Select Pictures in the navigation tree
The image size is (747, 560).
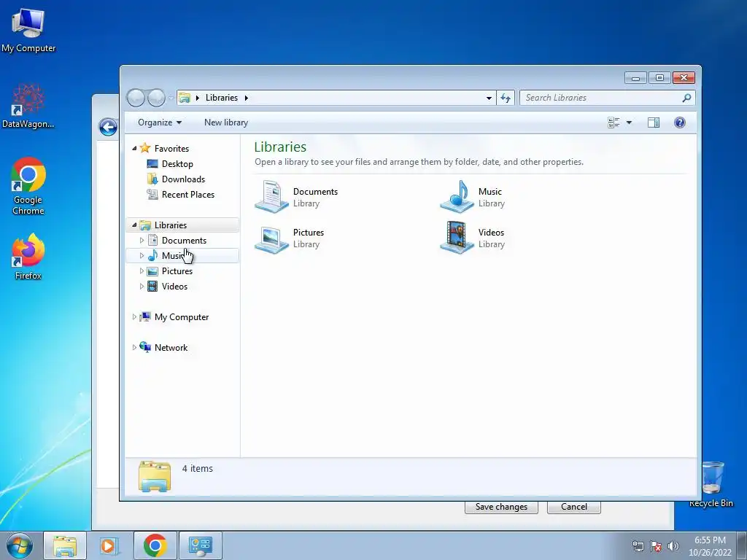tap(177, 271)
